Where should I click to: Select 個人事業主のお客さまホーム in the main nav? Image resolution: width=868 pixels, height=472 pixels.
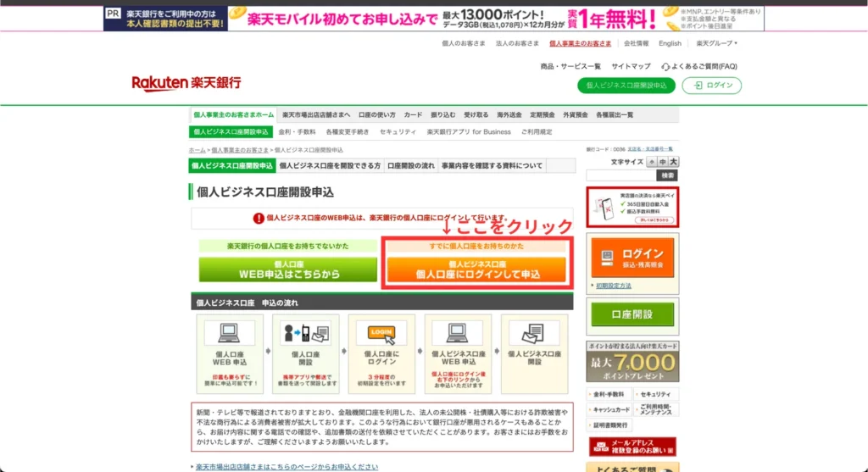click(234, 115)
